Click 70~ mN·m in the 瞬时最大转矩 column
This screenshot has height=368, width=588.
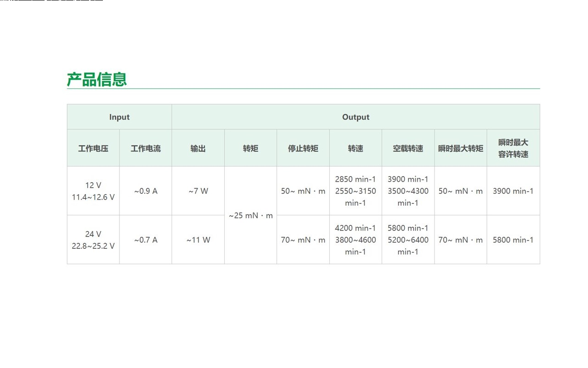tap(461, 240)
